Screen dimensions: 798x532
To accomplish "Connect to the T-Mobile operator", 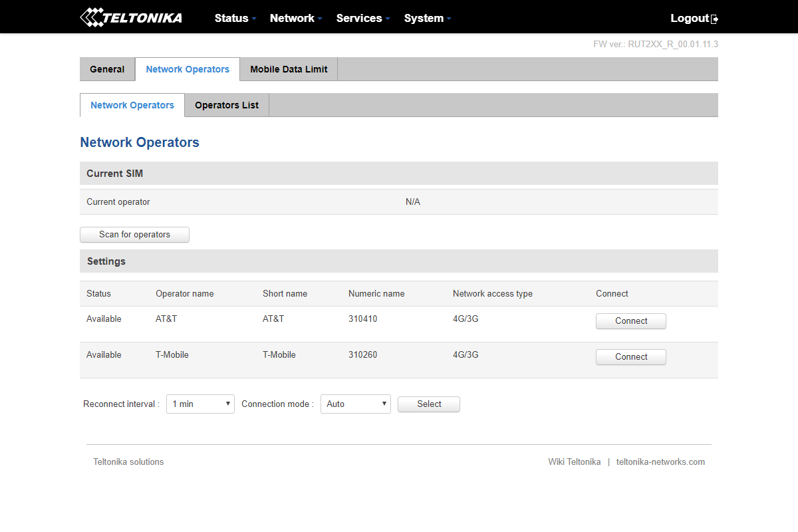I will pyautogui.click(x=630, y=357).
